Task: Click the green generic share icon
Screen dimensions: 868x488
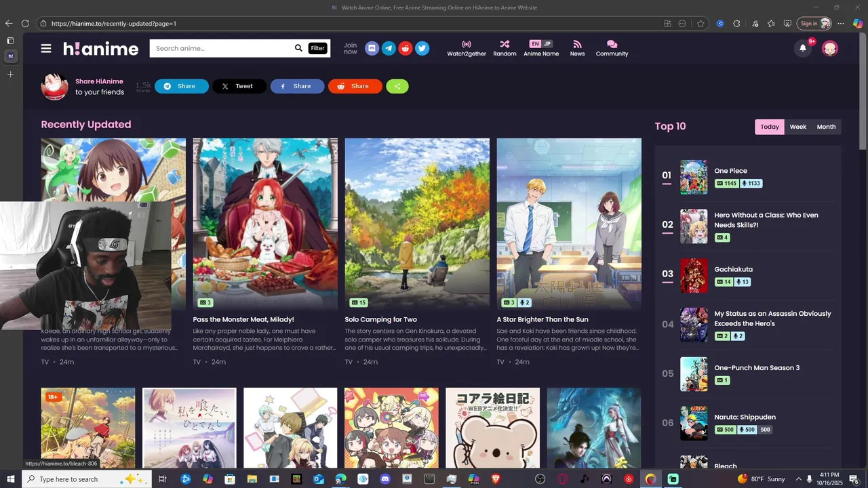Action: 397,86
